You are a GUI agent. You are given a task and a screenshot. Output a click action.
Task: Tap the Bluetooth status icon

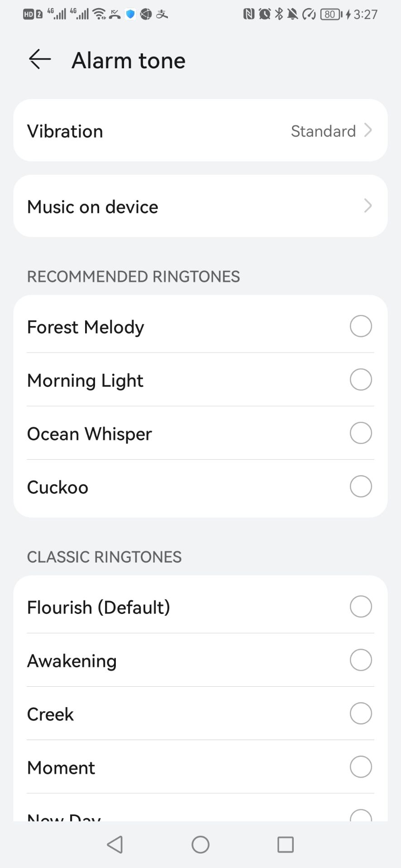(x=279, y=14)
